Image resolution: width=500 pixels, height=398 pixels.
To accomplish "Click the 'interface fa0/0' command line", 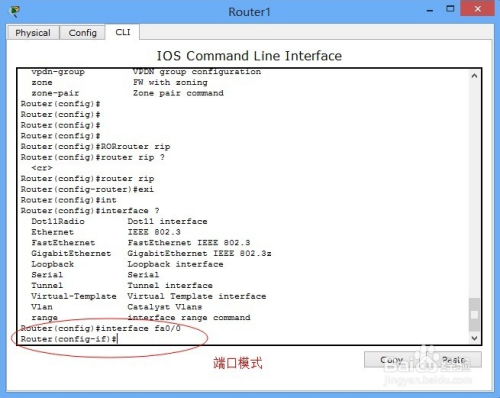I will pyautogui.click(x=101, y=328).
